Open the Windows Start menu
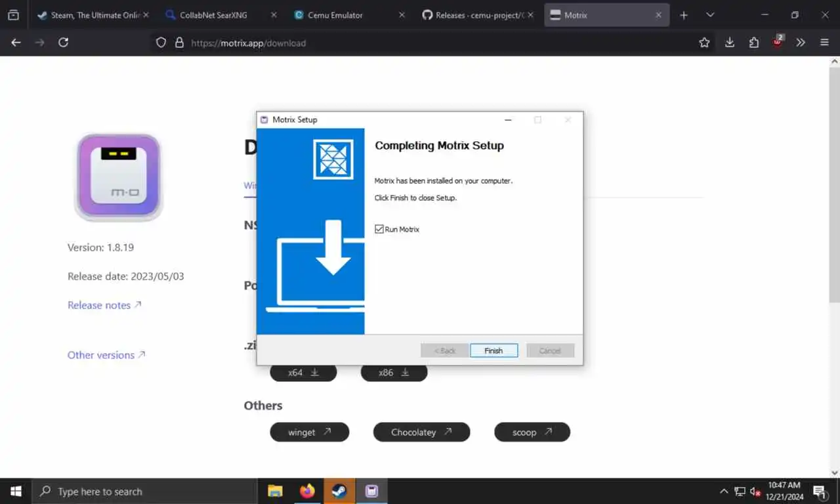 click(16, 491)
